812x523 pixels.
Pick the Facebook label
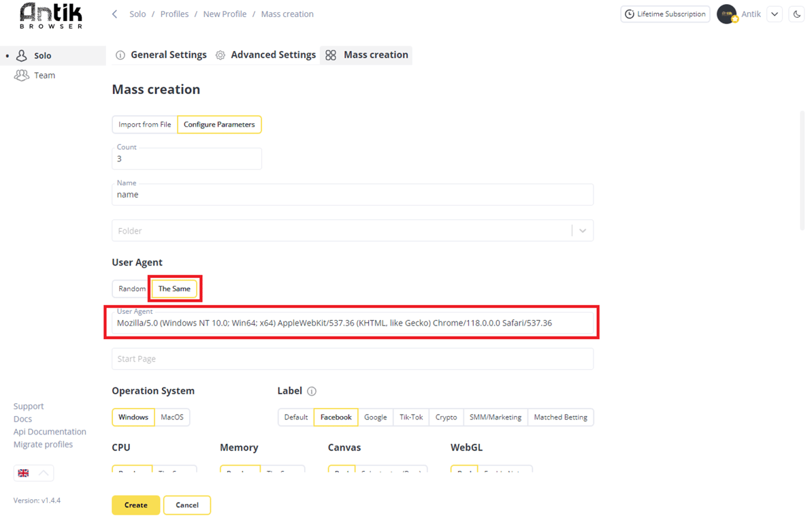[x=336, y=417]
